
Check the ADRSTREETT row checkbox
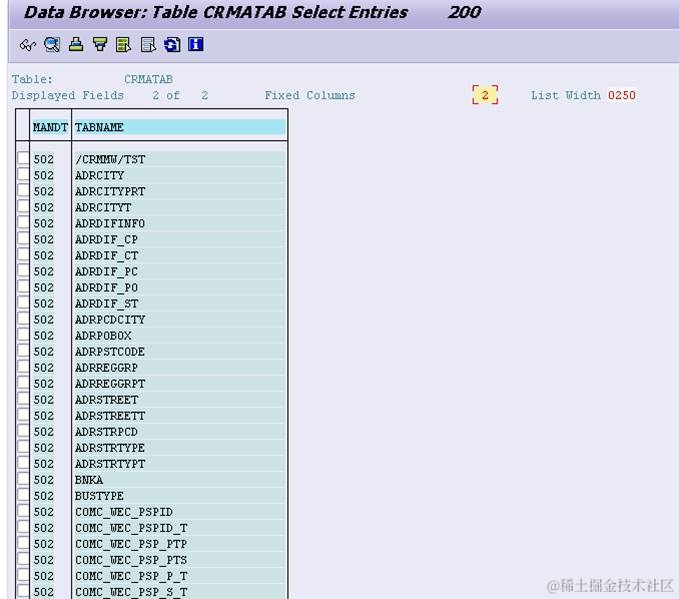coord(23,414)
